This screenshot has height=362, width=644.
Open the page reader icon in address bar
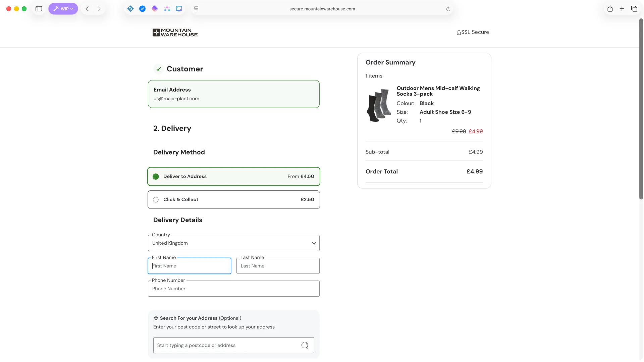(x=196, y=9)
